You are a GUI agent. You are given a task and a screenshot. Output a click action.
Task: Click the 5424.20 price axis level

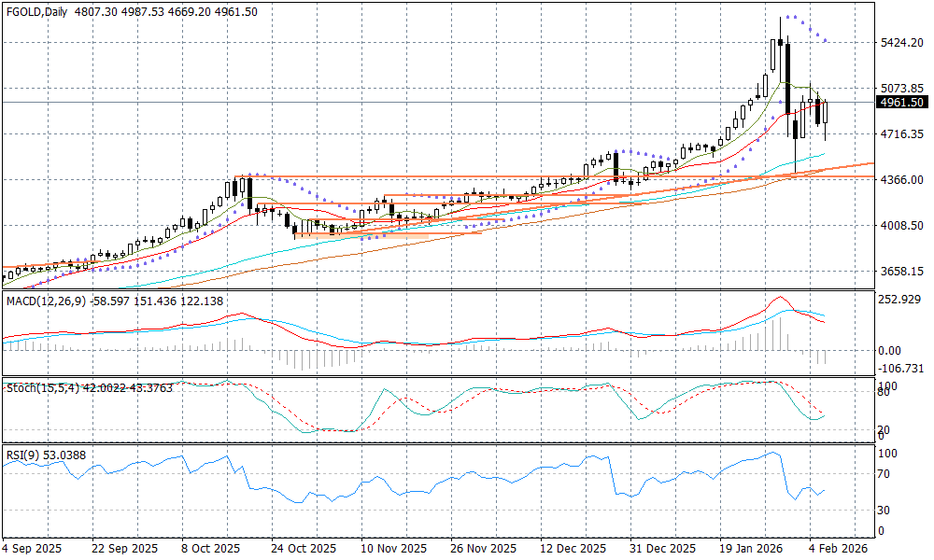click(x=901, y=43)
